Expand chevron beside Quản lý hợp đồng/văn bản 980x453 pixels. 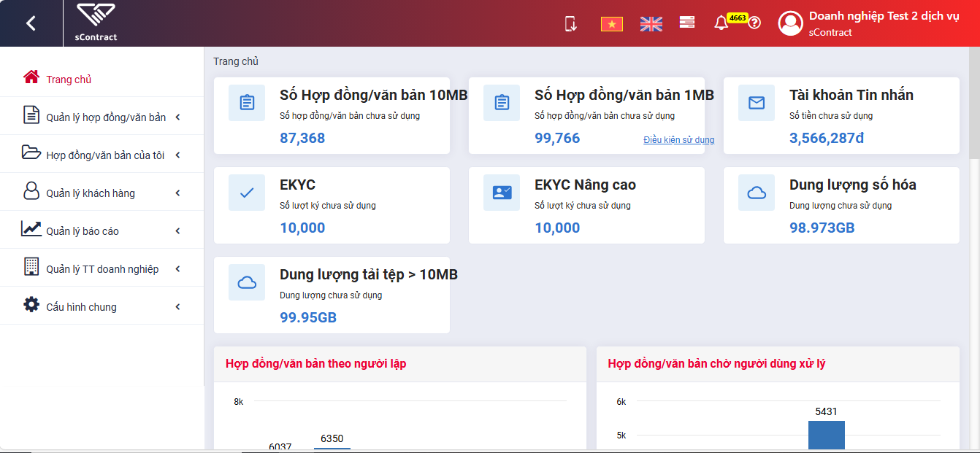(x=177, y=117)
